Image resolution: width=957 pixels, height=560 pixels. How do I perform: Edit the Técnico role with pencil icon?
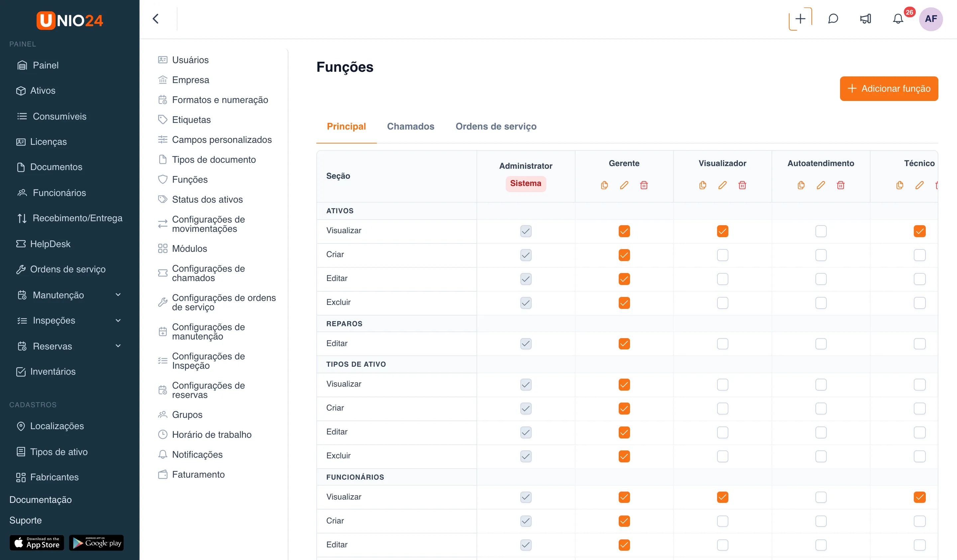tap(919, 185)
